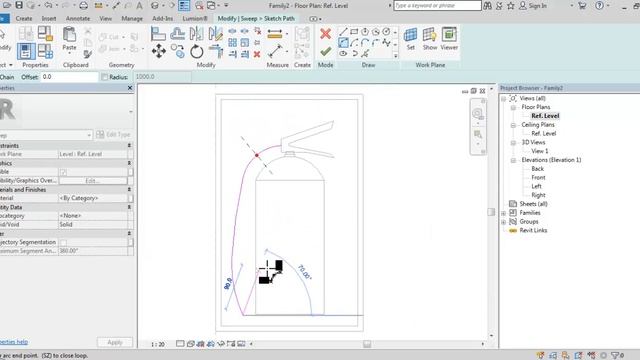This screenshot has width=640, height=360.
Task: Click the Align tool in Modify panel
Action: pos(158,33)
